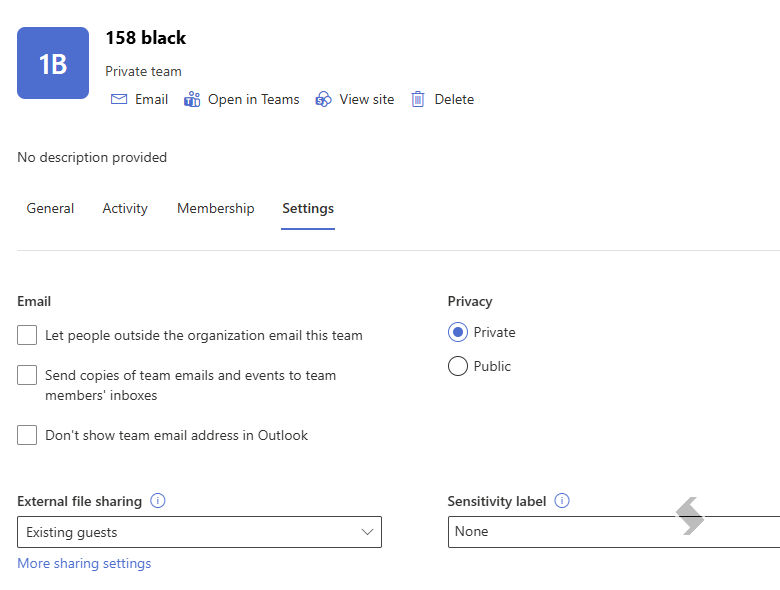Click Open in Teams button text
Image resolution: width=780 pixels, height=590 pixels.
[x=254, y=99]
